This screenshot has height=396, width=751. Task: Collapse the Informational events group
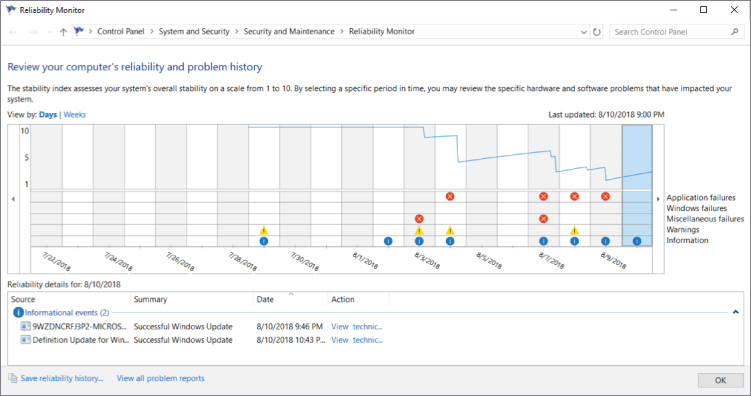pyautogui.click(x=736, y=312)
